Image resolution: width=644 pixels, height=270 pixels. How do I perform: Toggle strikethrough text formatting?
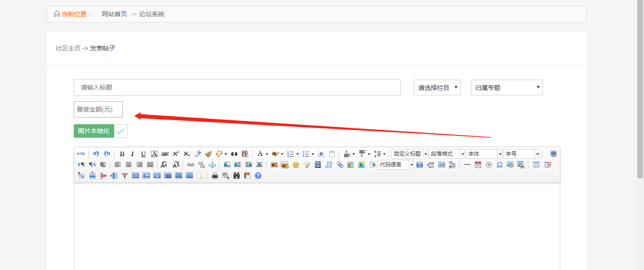tap(165, 154)
